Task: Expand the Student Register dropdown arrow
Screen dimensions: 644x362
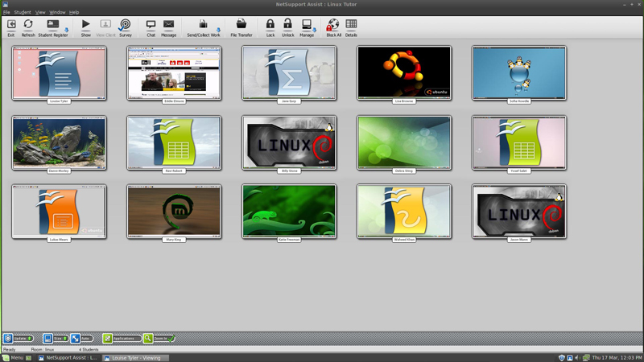Action: (x=66, y=31)
